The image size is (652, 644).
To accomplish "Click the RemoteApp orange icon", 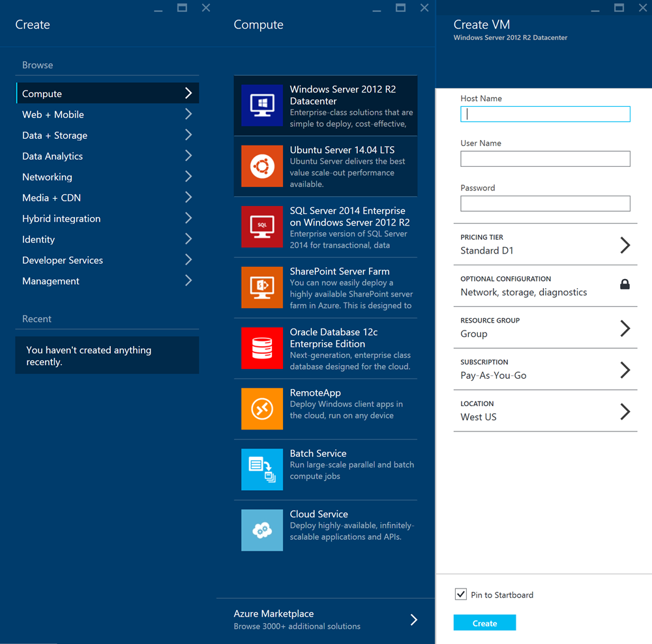I will (x=262, y=409).
